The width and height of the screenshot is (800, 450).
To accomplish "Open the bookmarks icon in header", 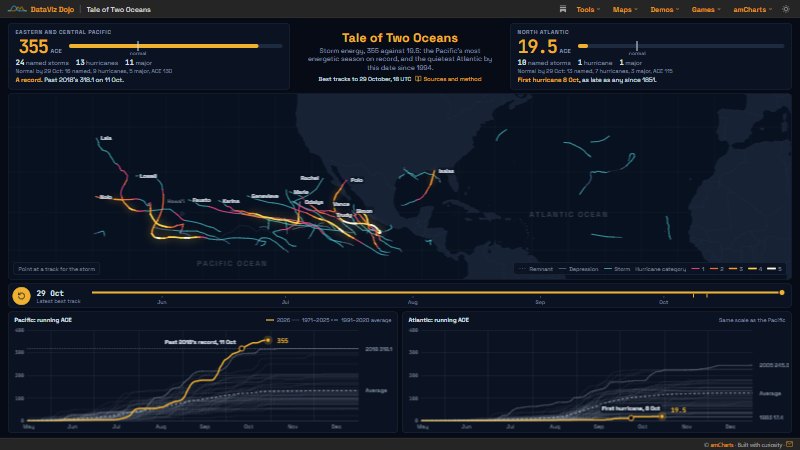I will click(x=563, y=9).
